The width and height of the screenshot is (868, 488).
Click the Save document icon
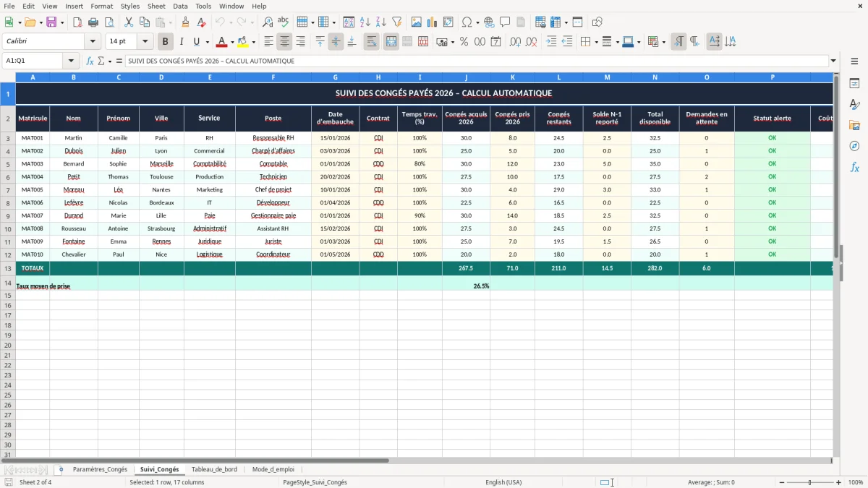pos(51,22)
